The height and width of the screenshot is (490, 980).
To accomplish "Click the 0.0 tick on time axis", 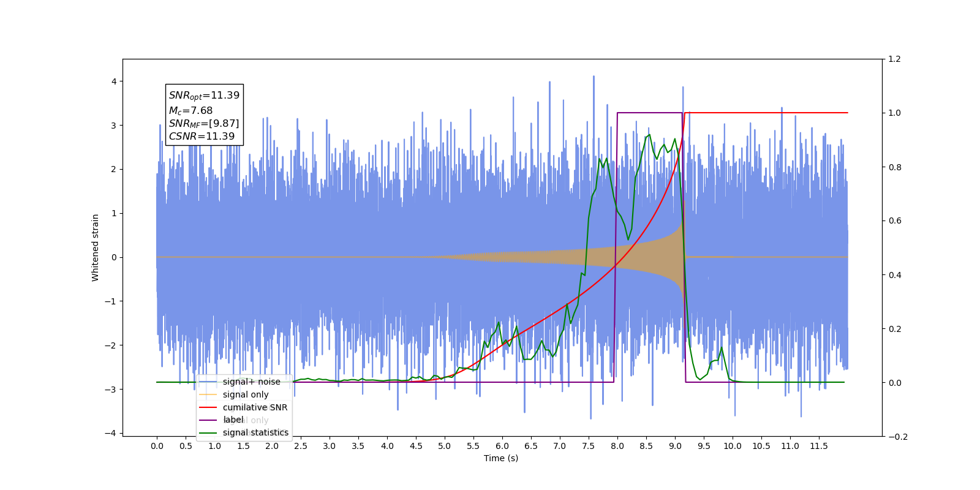I will [x=157, y=446].
